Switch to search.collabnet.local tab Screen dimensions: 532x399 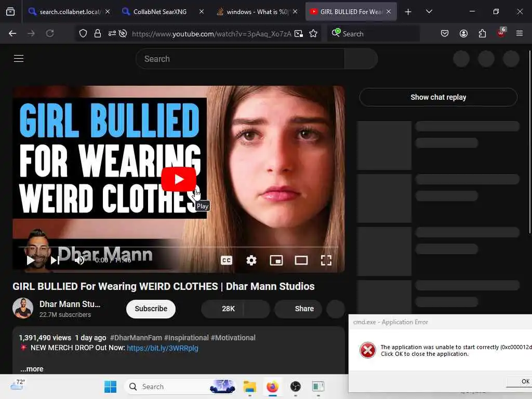click(x=70, y=11)
